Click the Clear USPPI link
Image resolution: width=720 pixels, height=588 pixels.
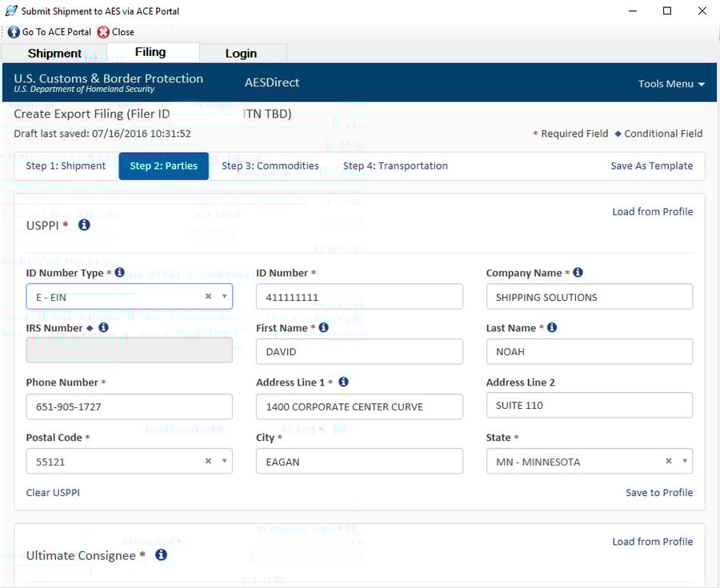click(53, 493)
